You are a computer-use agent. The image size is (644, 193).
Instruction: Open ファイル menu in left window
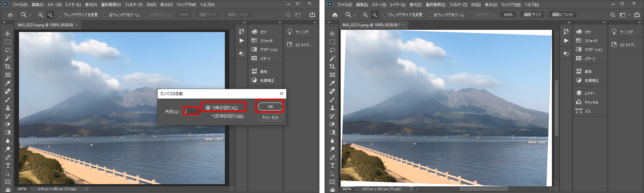tap(20, 5)
